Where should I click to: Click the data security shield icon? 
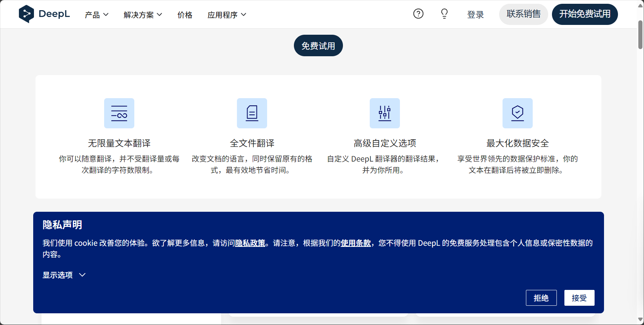click(518, 113)
